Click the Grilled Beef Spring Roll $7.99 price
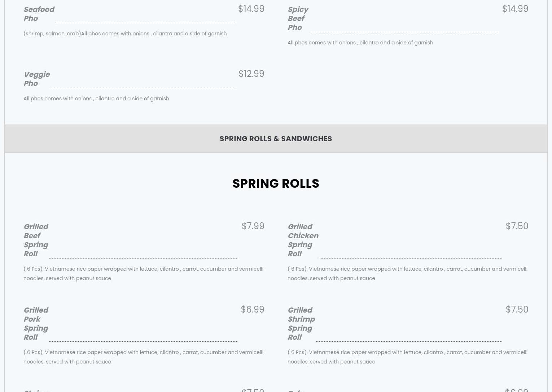 (253, 226)
